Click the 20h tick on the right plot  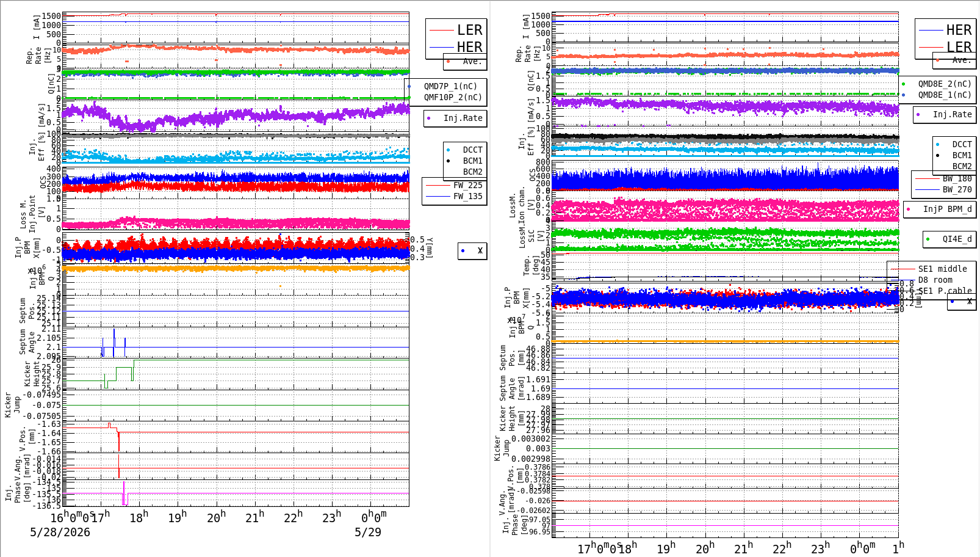coord(705,548)
